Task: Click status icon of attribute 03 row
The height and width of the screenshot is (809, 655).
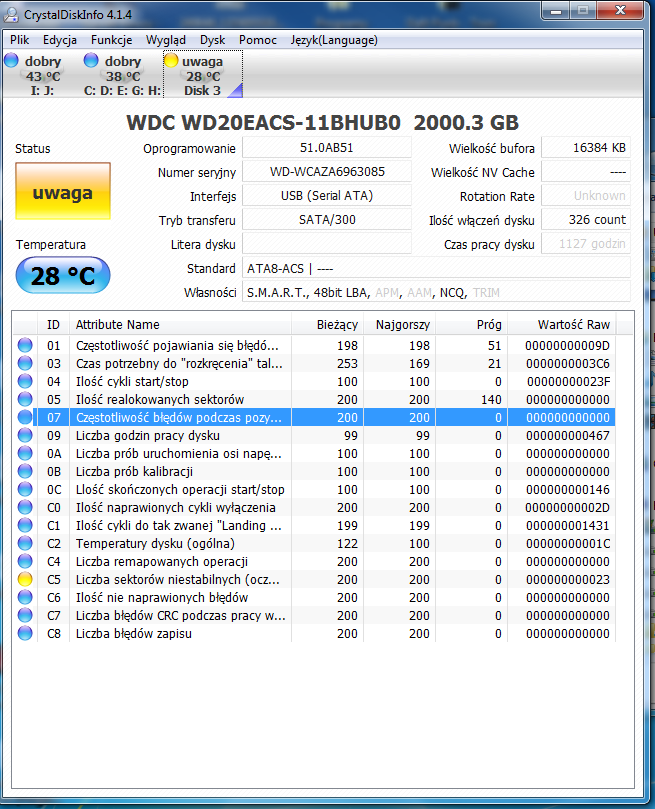Action: [x=25, y=363]
